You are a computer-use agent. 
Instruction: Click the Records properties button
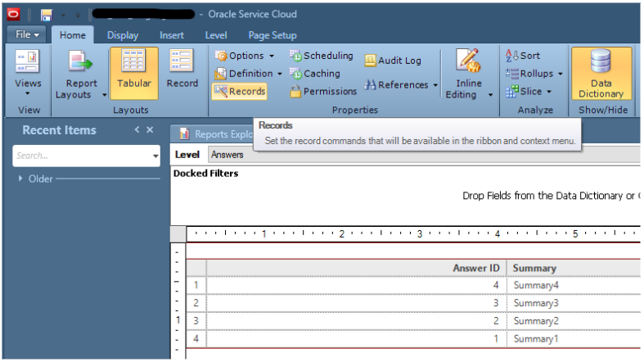[x=240, y=91]
